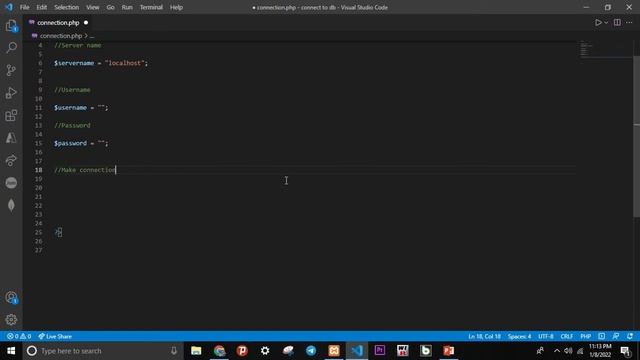Open the Help menu

176,7
